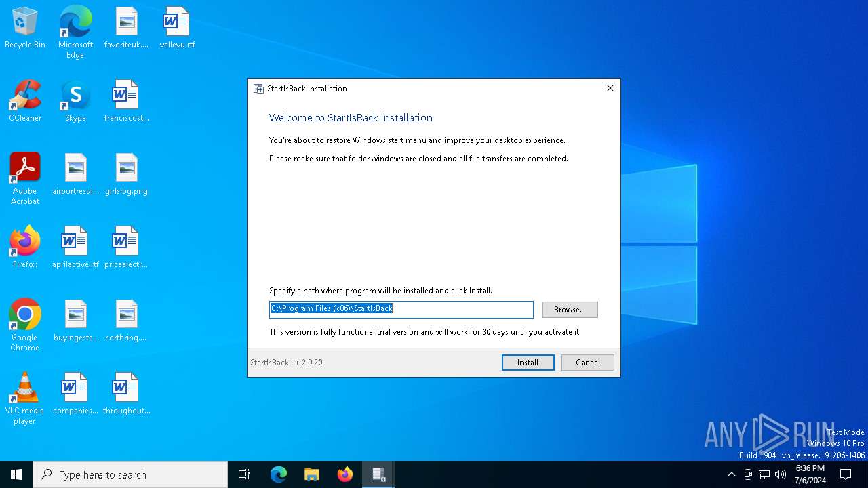Launch Edge from the taskbar

(x=279, y=474)
